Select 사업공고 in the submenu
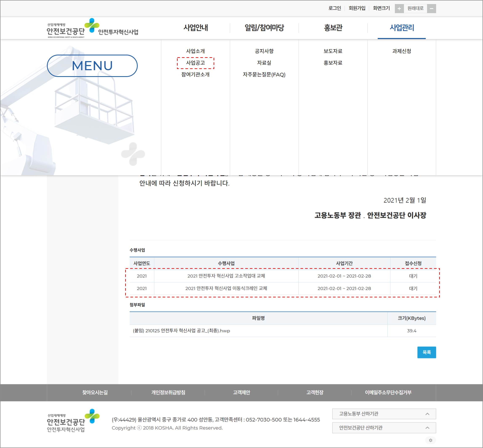The width and height of the screenshot is (483, 448). point(196,63)
